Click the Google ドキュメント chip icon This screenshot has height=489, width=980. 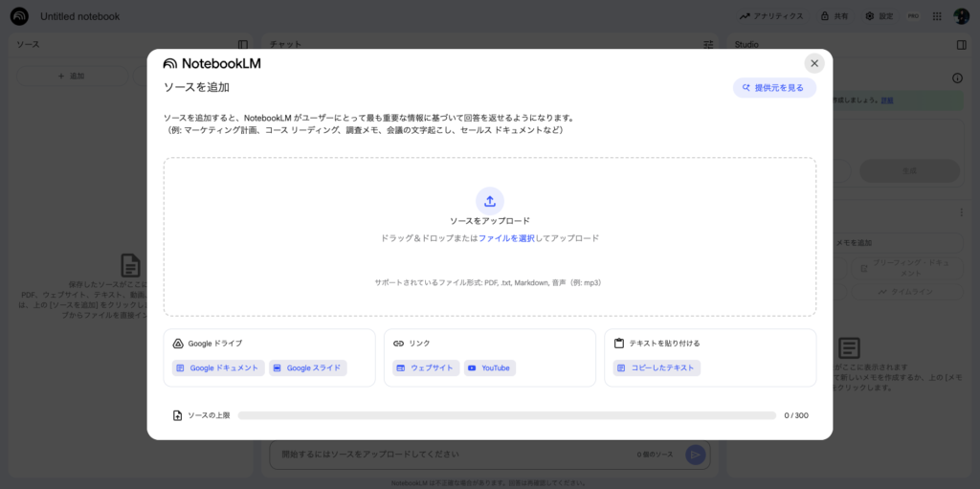click(x=180, y=368)
